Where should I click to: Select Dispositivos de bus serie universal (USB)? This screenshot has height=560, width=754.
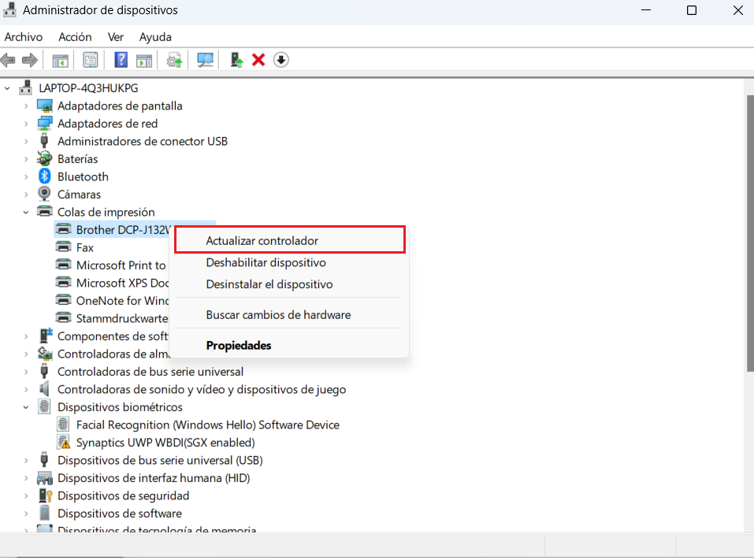(x=160, y=461)
